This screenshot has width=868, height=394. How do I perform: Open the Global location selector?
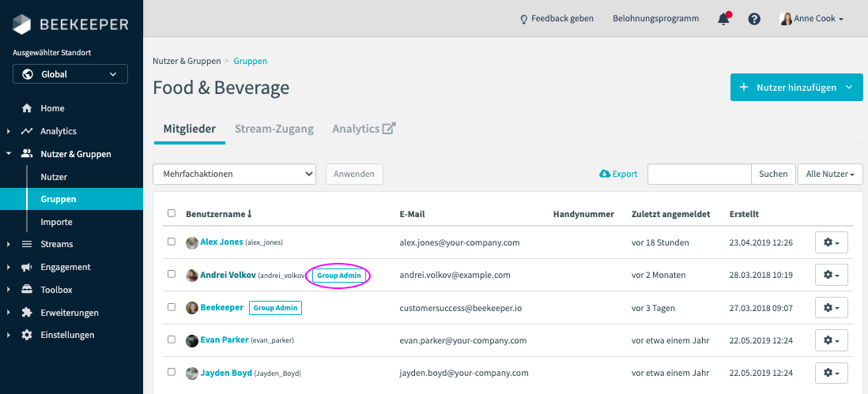pyautogui.click(x=70, y=74)
